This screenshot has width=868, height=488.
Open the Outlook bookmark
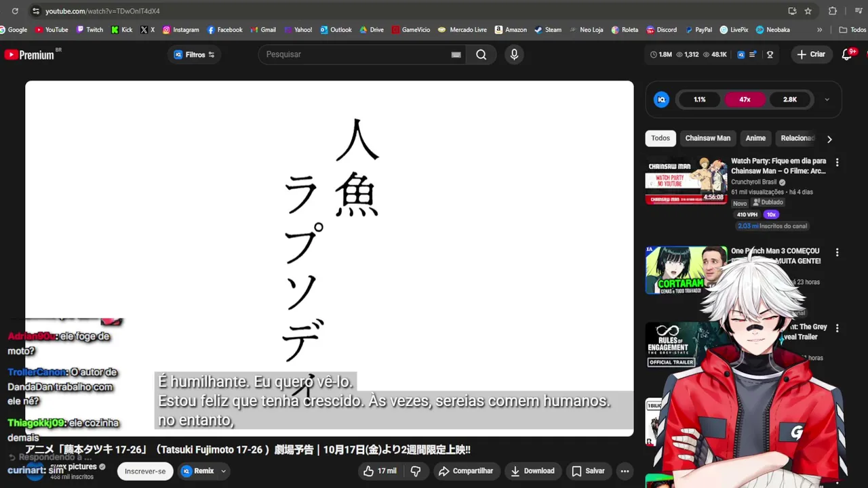(x=336, y=30)
